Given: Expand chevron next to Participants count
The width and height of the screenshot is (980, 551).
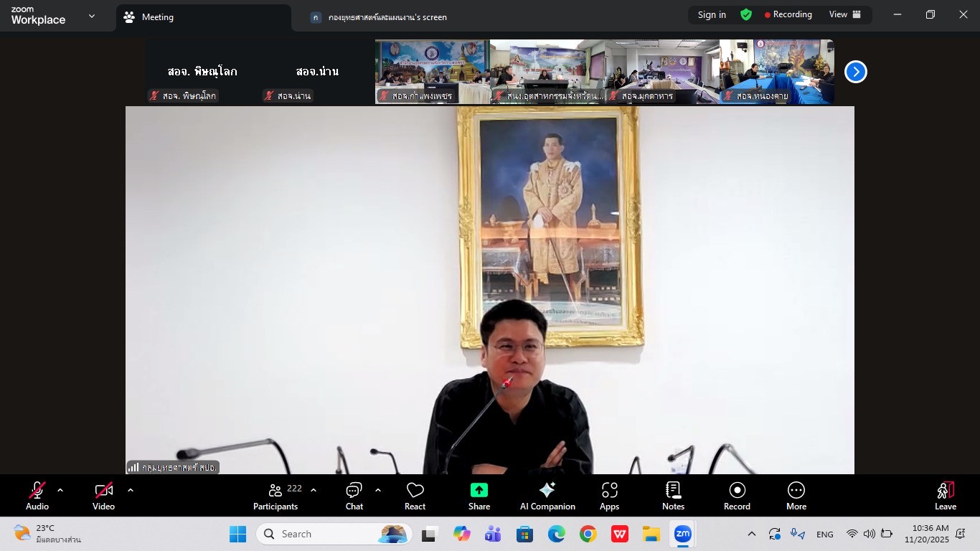Looking at the screenshot, I should coord(314,490).
